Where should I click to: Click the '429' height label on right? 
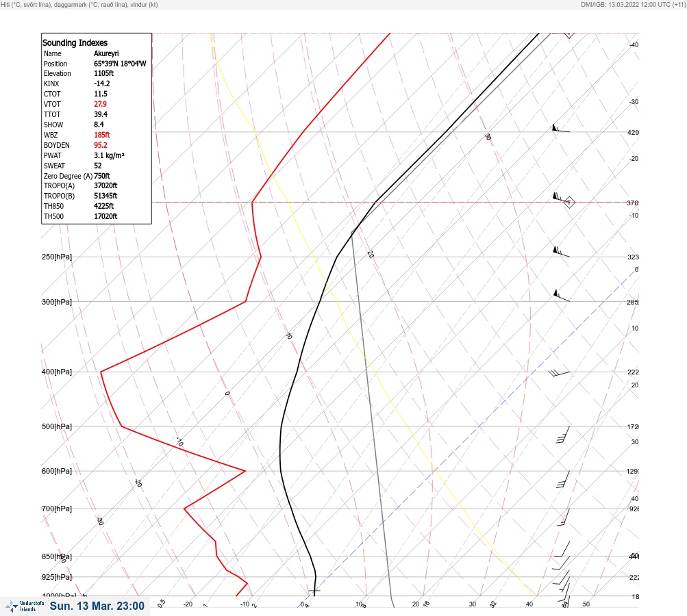(633, 132)
